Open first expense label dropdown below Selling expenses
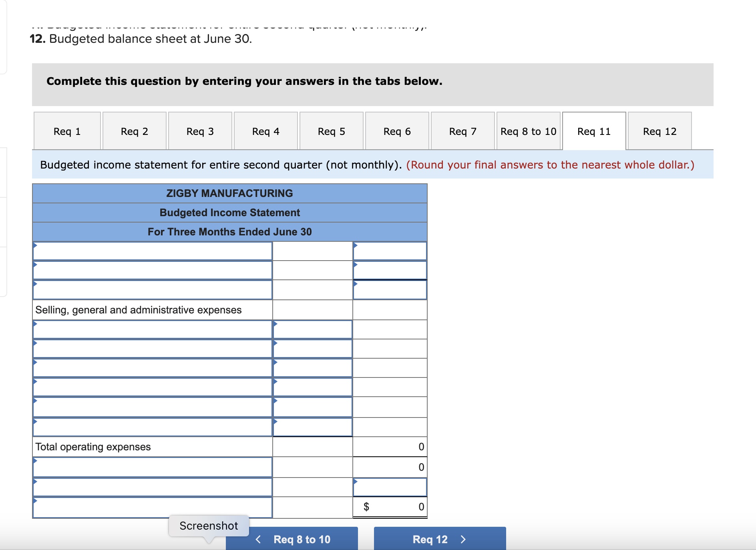 click(153, 329)
